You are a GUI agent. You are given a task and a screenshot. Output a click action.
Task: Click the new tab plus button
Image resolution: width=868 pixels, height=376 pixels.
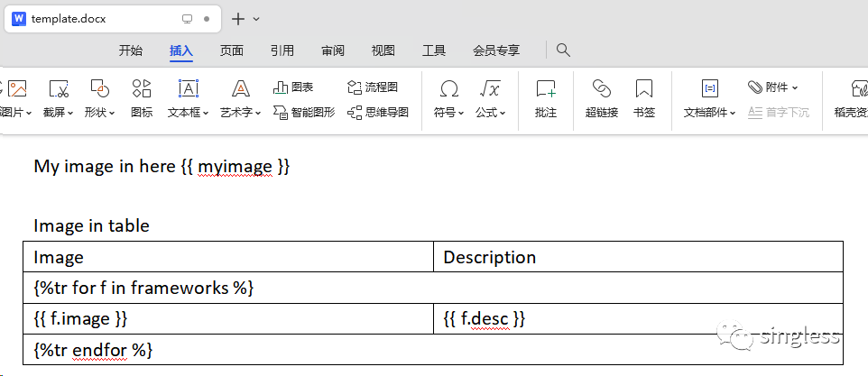pyautogui.click(x=238, y=19)
